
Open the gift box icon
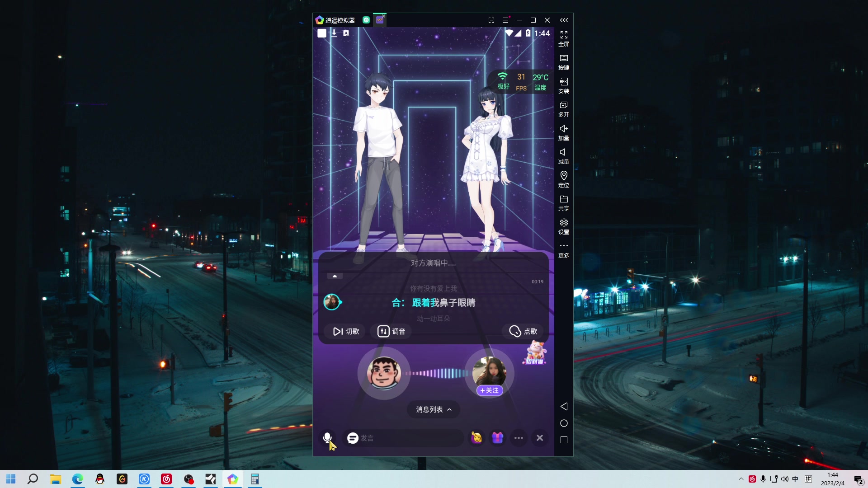point(497,437)
